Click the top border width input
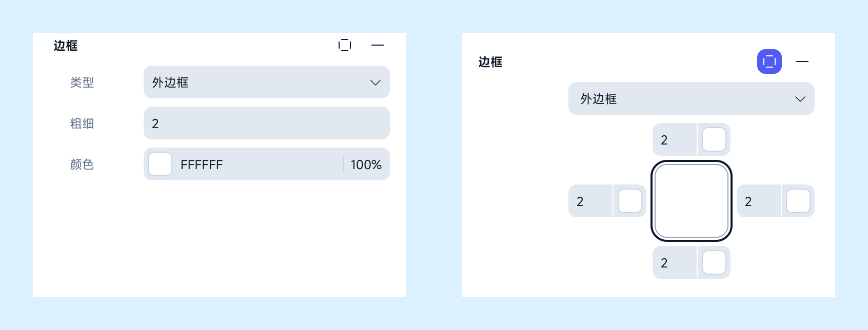The image size is (868, 330). (x=675, y=139)
